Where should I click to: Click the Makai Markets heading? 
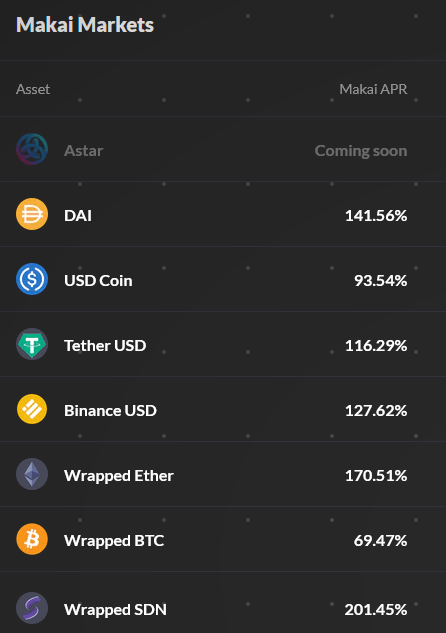coord(85,25)
